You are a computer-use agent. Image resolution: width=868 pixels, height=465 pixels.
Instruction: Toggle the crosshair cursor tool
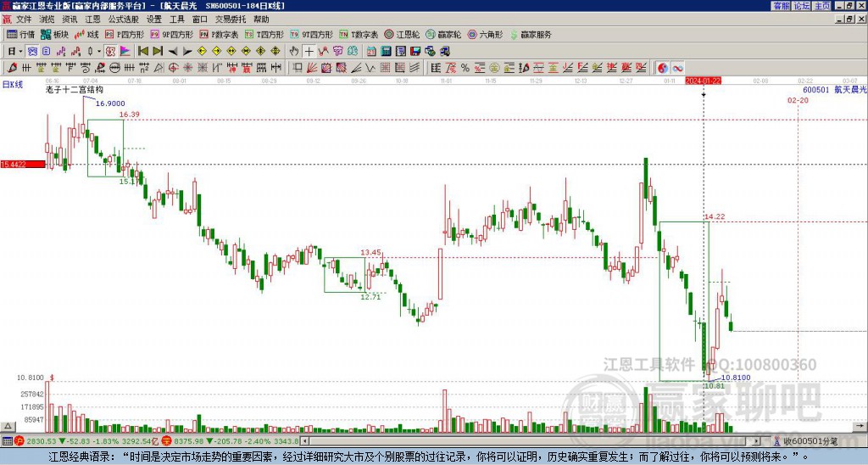[x=309, y=52]
